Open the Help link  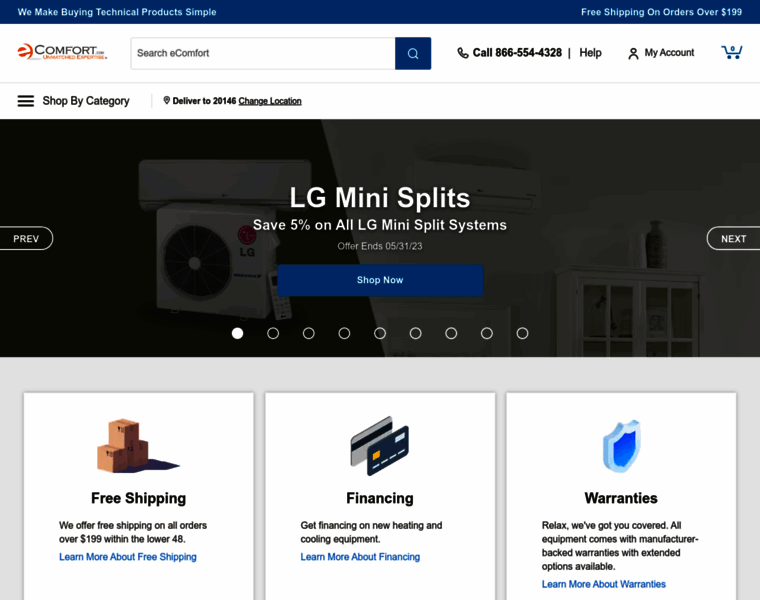(590, 53)
